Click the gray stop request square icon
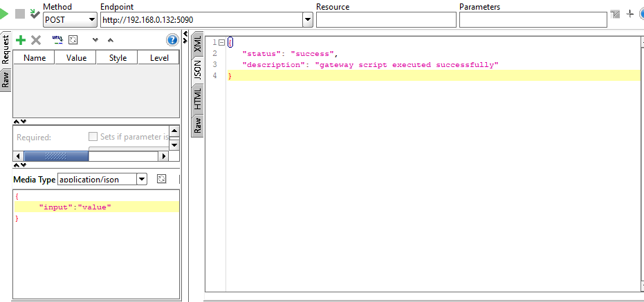Screen dimensions: 644x302 pyautogui.click(x=19, y=14)
